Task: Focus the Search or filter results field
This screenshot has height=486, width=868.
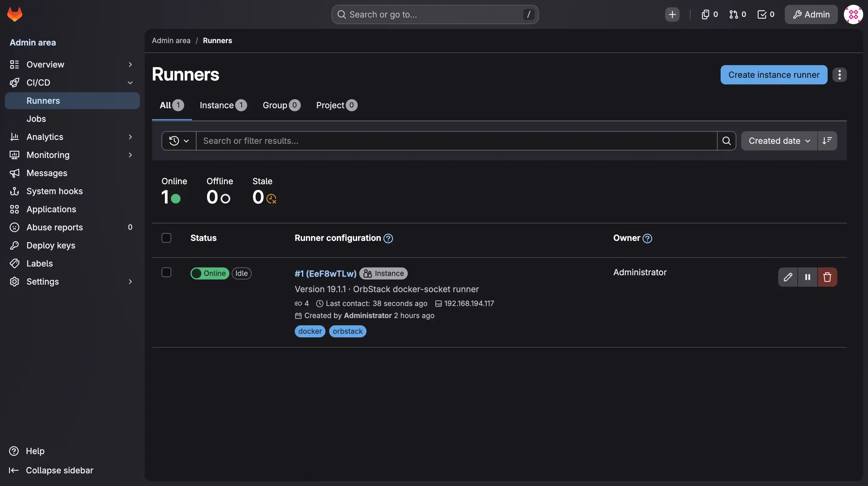Action: [457, 141]
